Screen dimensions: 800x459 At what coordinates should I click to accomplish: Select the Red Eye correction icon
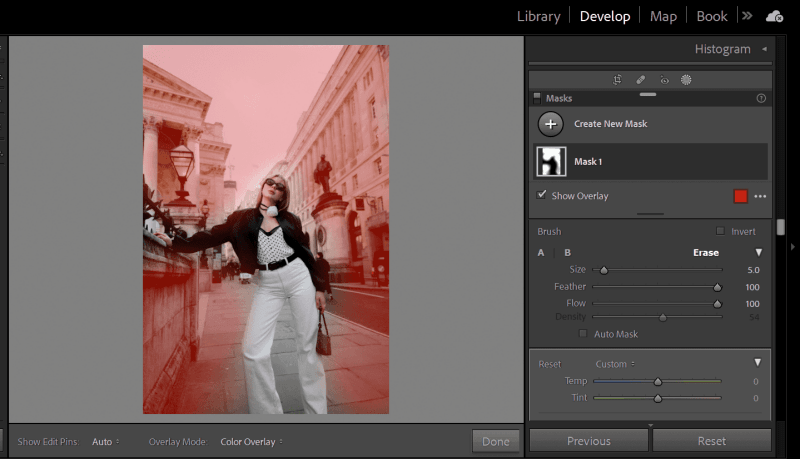(x=663, y=79)
